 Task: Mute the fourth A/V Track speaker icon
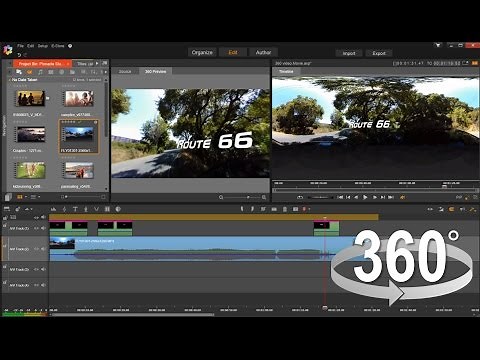point(43,285)
